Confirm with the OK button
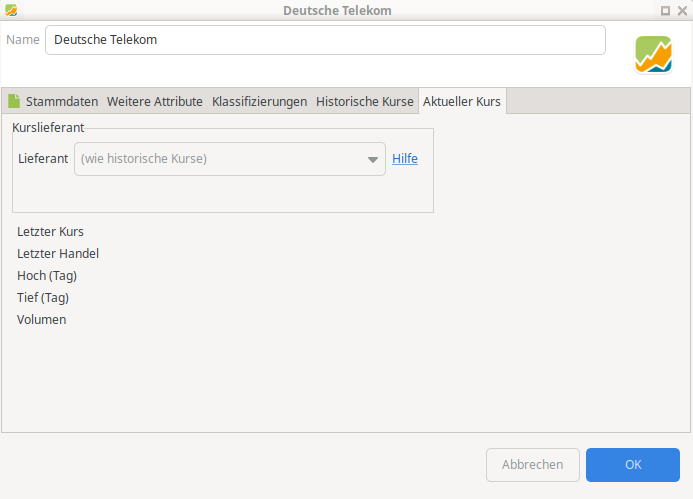The width and height of the screenshot is (693, 499). point(633,465)
